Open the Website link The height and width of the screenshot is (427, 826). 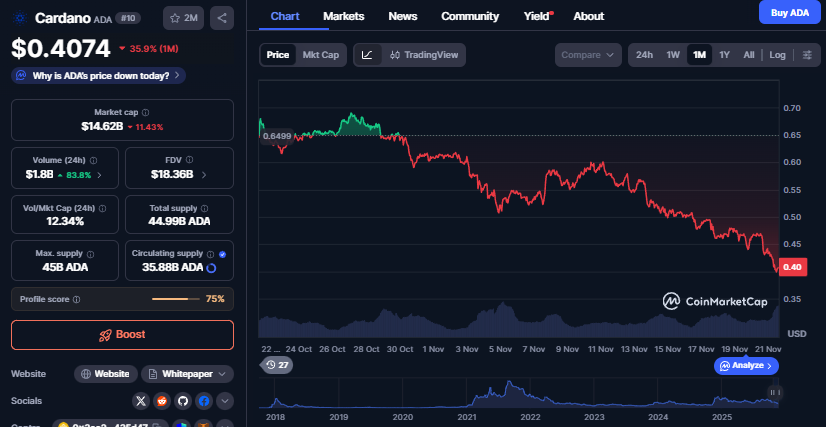[x=106, y=374]
